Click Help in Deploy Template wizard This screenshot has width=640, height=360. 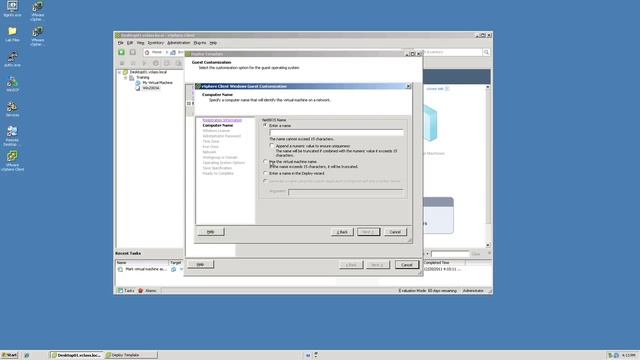pos(200,264)
